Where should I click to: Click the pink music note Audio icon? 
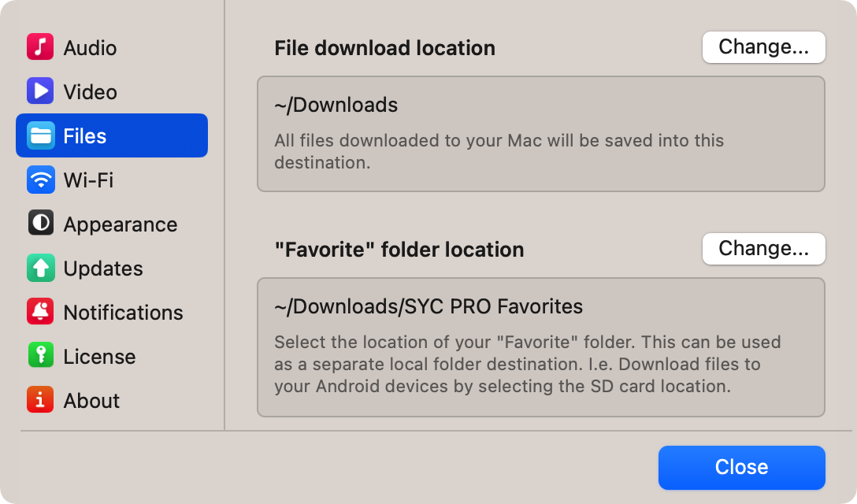pyautogui.click(x=40, y=47)
